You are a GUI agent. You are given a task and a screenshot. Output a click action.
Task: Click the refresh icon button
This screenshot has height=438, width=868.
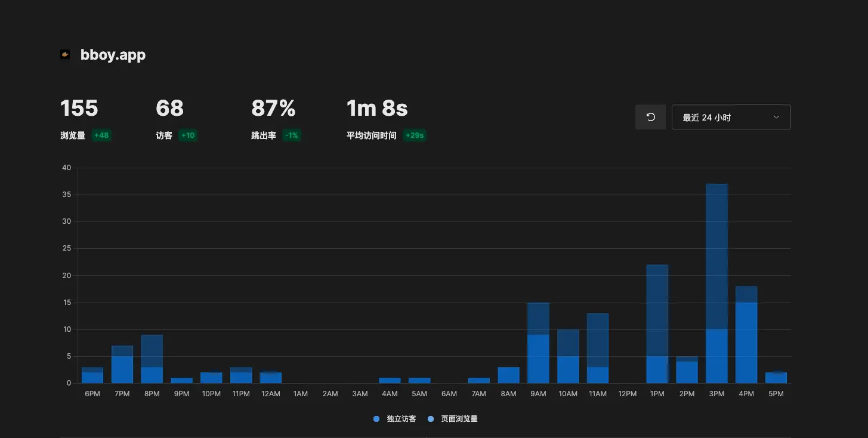650,117
